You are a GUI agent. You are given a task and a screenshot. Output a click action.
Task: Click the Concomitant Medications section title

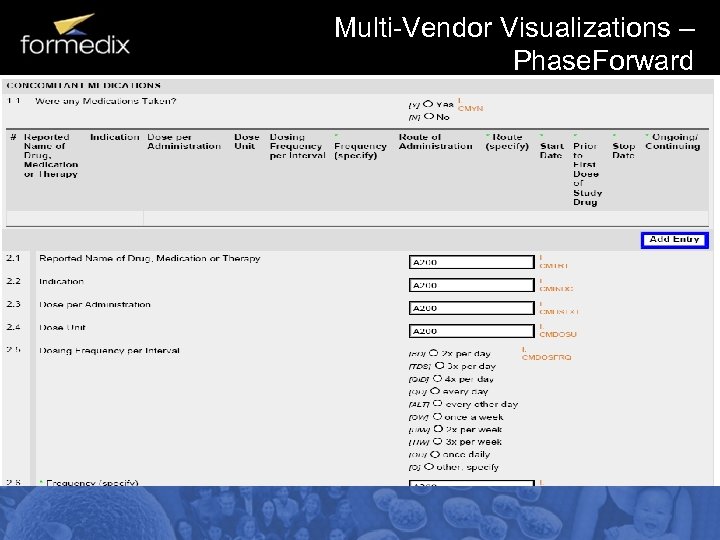click(x=84, y=85)
